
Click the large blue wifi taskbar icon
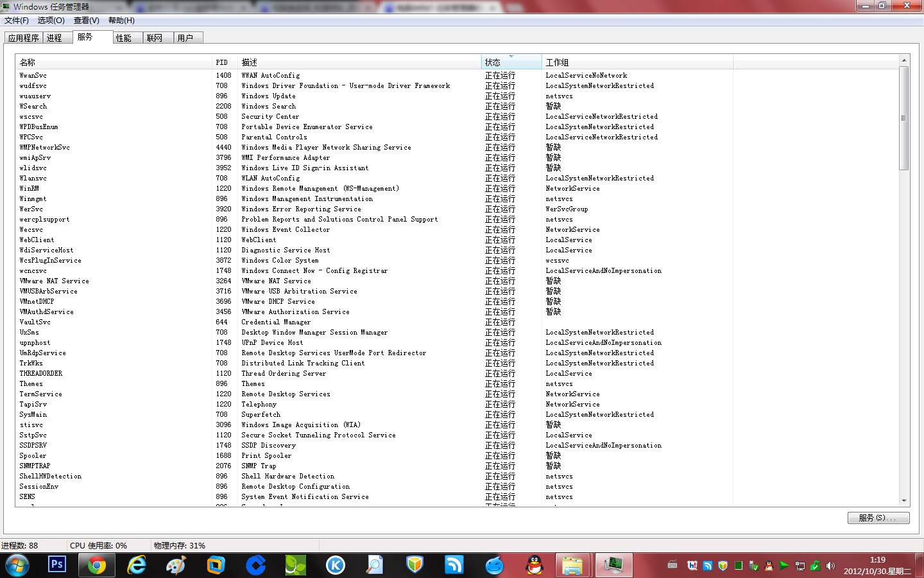[454, 565]
